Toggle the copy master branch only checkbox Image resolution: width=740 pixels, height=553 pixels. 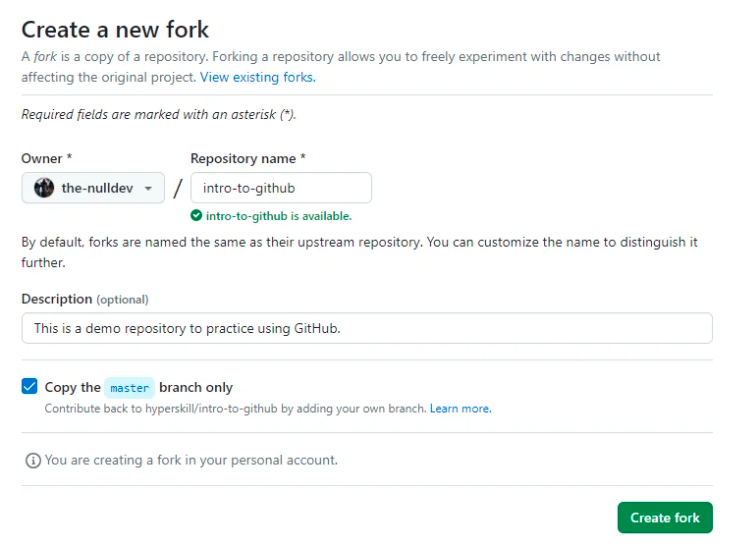[29, 386]
